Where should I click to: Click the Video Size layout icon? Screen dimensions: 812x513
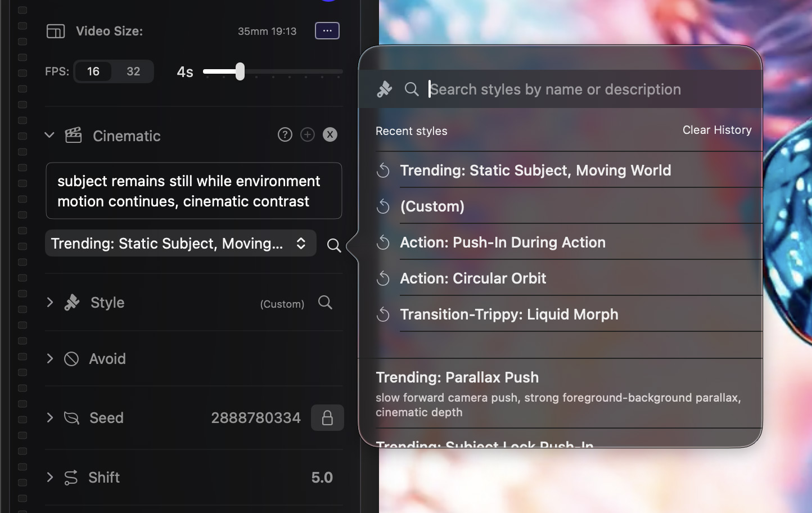(x=56, y=31)
